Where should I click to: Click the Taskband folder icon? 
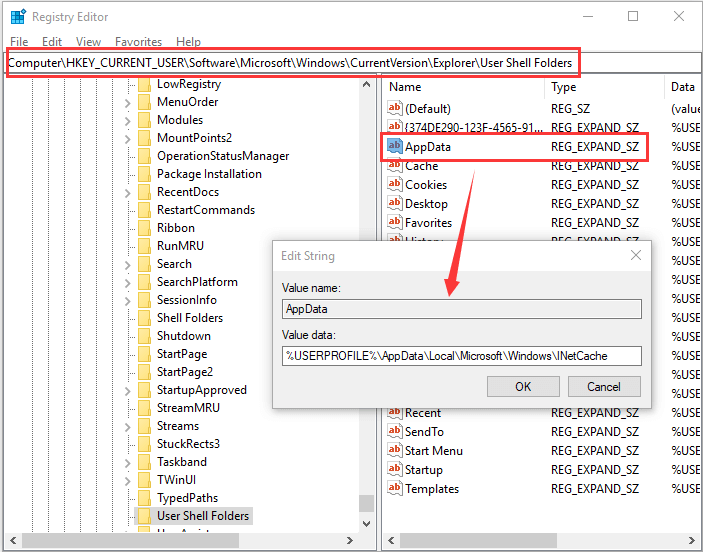(144, 462)
